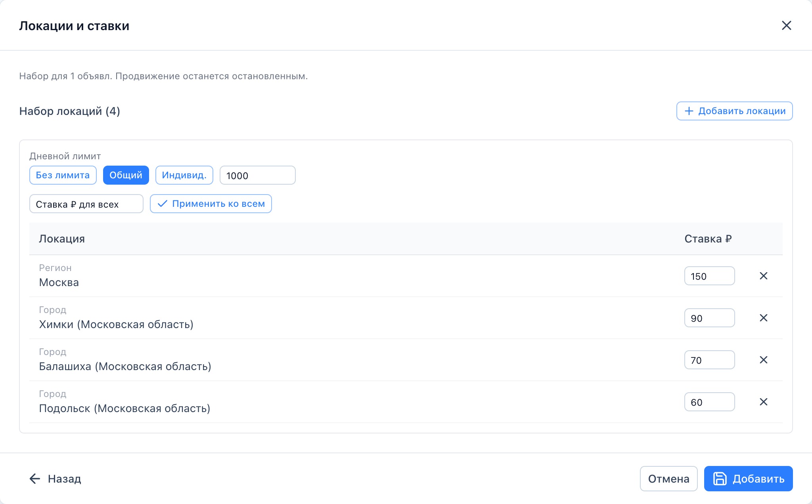
Task: Click Добавить локации button
Action: (x=734, y=111)
